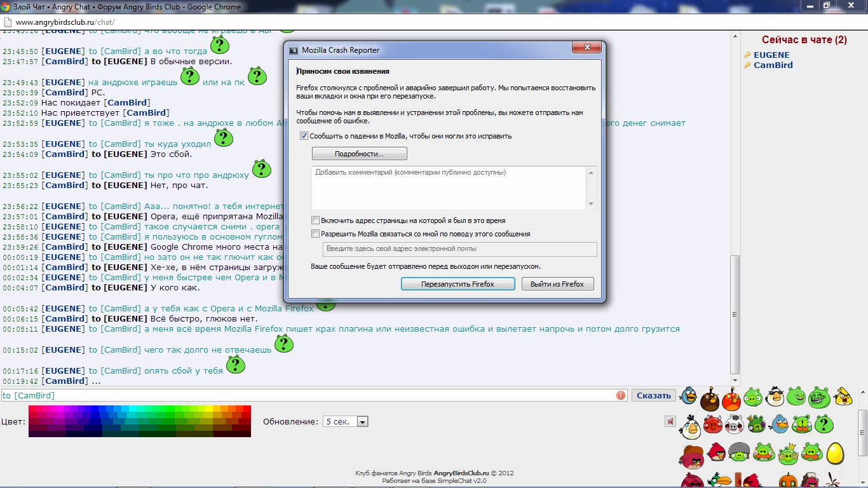Focus the chat message input 'to [CamBird]'
This screenshot has width=868, height=488.
click(314, 395)
